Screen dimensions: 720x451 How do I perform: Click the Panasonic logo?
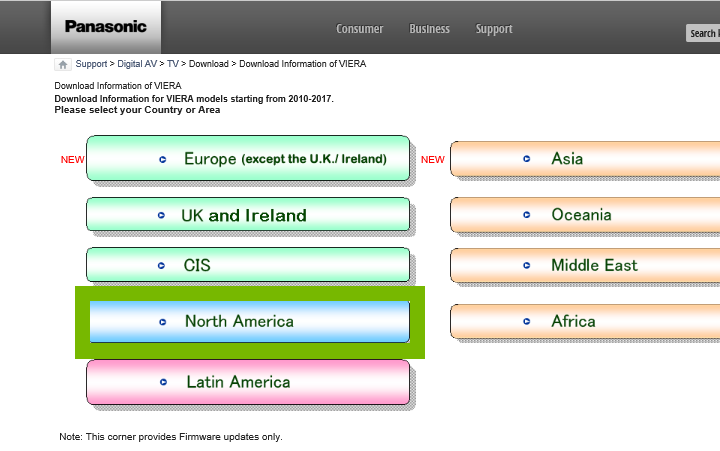106,27
